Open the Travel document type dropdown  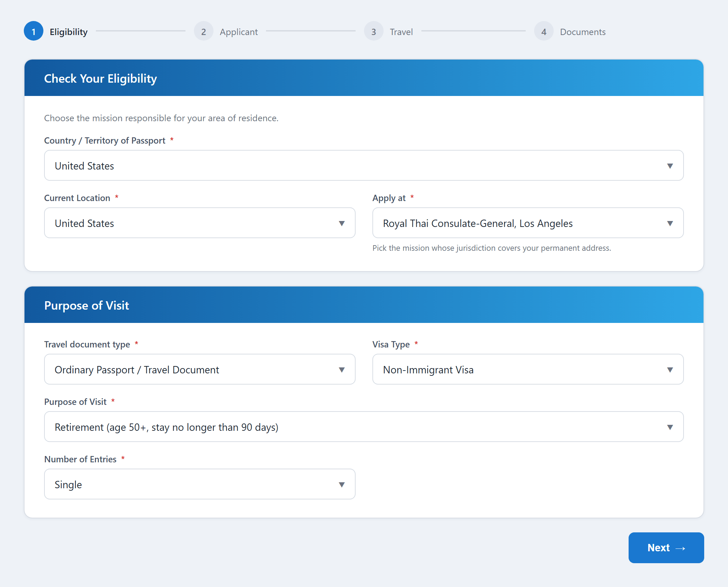[200, 369]
